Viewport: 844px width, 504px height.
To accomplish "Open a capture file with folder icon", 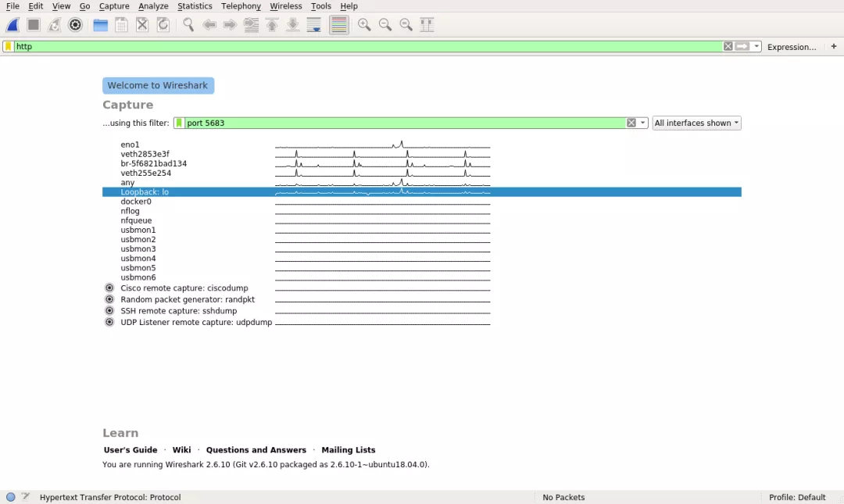I will [x=100, y=25].
